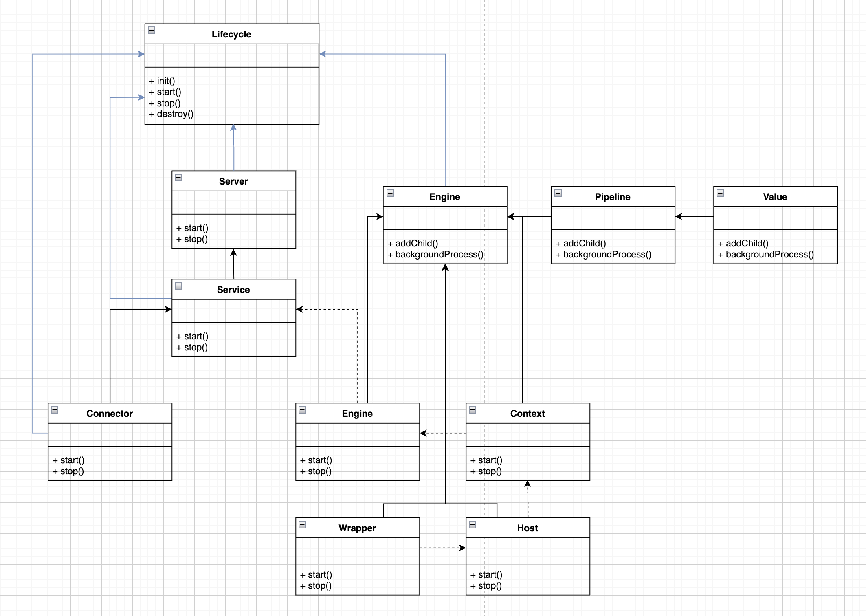
Task: Collapse the Pipeline class box
Action: pos(558,193)
